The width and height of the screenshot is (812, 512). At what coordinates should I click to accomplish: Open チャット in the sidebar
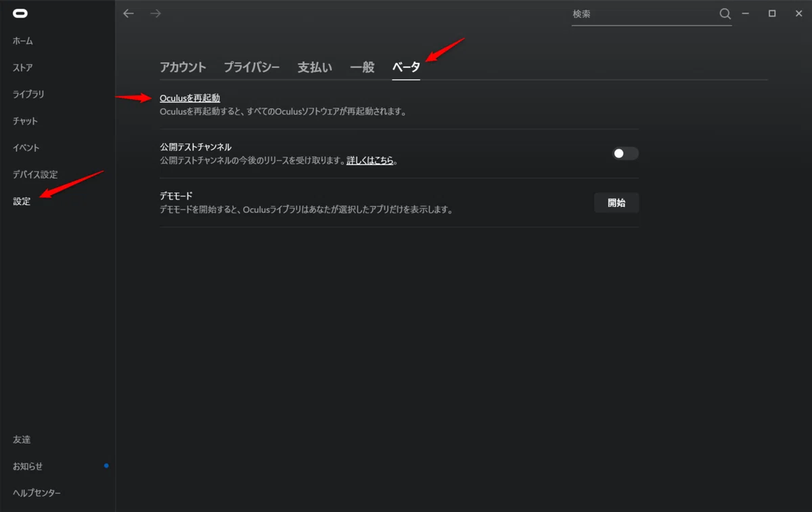click(x=25, y=121)
